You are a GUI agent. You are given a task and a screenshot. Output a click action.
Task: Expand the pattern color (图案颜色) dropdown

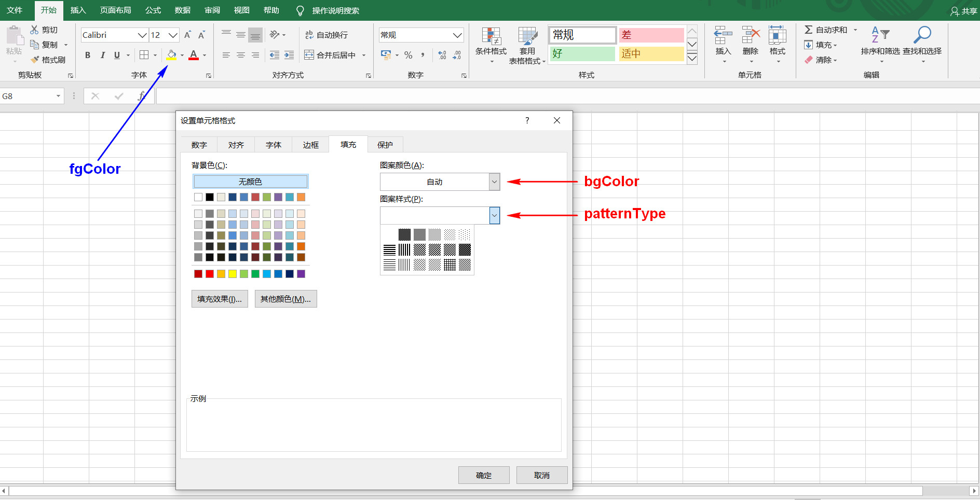point(494,182)
